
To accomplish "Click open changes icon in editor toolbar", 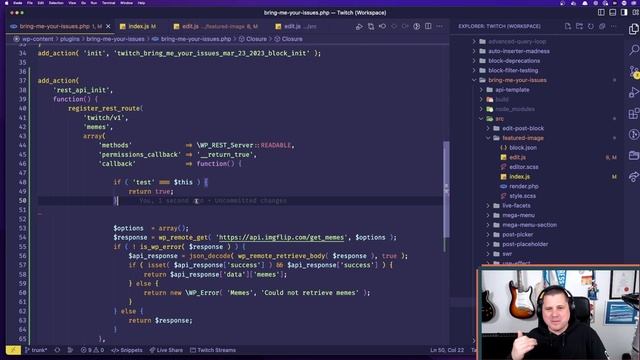I will [371, 27].
